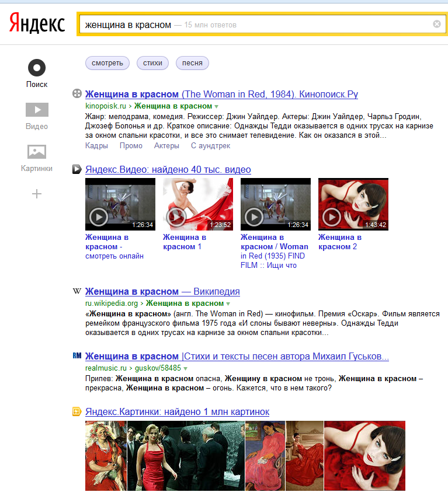Open 'Яндекс.Картинки: найдено 1 млн картинок' link
This screenshot has width=448, height=499.
point(178,412)
